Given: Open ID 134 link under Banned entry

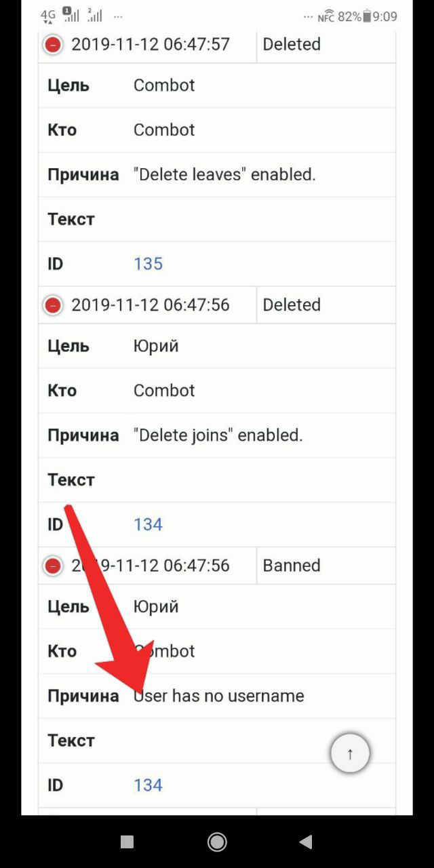Looking at the screenshot, I should pyautogui.click(x=148, y=785).
